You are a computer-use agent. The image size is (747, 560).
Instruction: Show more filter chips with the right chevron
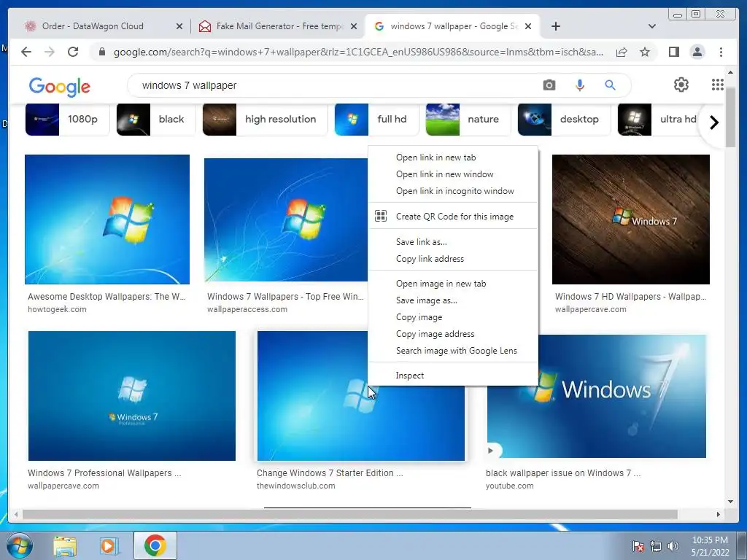pos(713,122)
